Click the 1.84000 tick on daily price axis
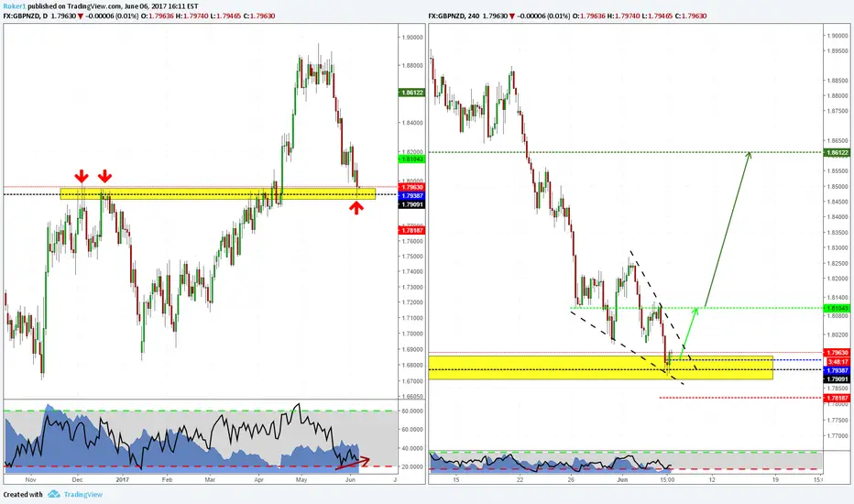The height and width of the screenshot is (504, 854). pos(413,123)
